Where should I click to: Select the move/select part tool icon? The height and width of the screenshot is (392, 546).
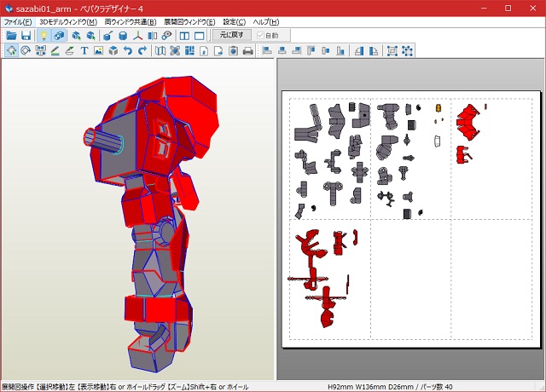point(11,51)
